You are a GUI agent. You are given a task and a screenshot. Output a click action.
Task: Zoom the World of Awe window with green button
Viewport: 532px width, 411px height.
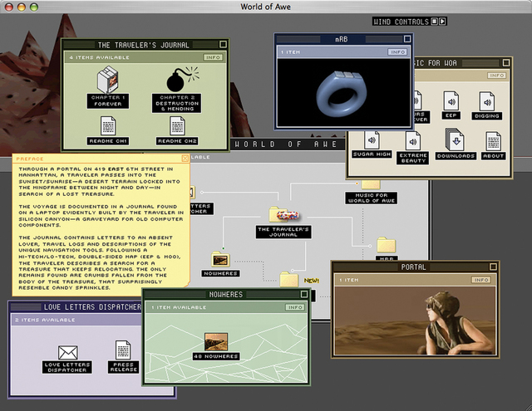tap(33, 7)
